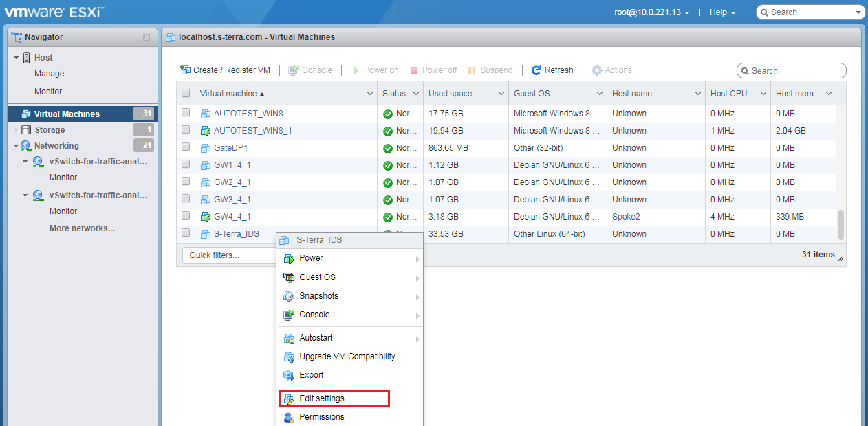This screenshot has width=868, height=426.
Task: Click the Refresh button label
Action: pos(558,70)
